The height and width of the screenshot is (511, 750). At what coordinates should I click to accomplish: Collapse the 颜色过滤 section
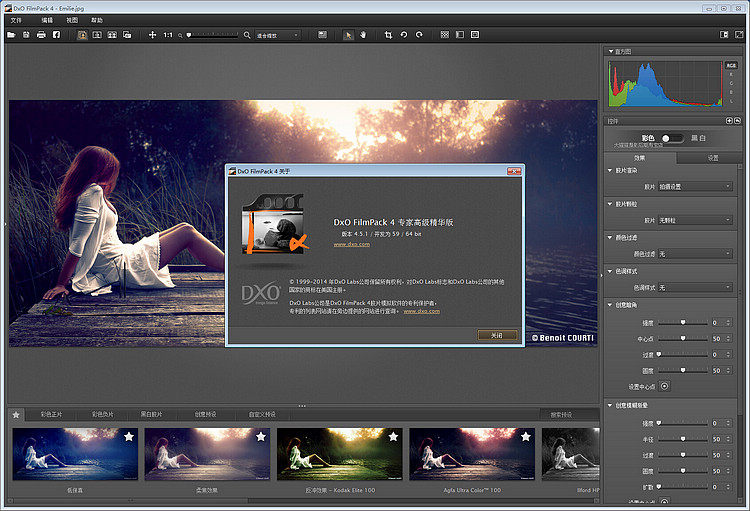[610, 237]
